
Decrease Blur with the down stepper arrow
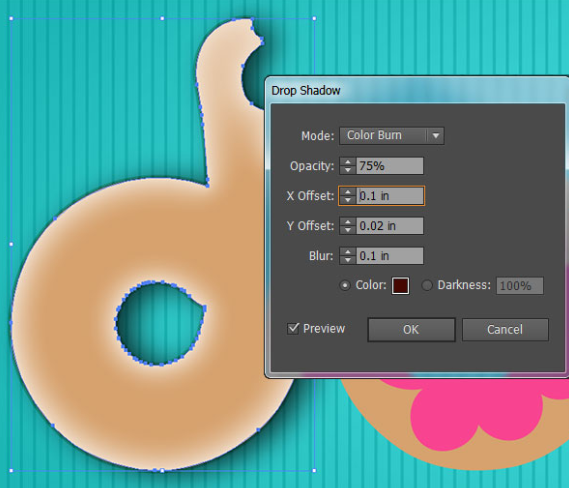click(x=348, y=260)
